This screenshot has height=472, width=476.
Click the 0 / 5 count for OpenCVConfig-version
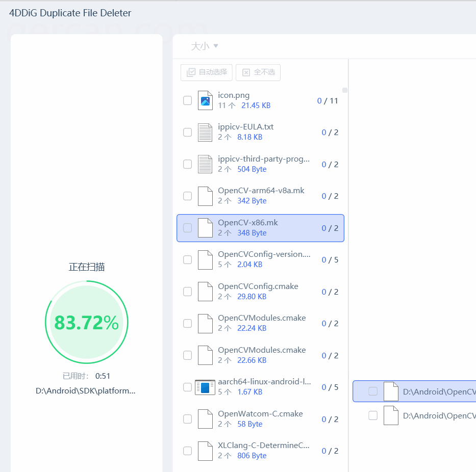[330, 260]
